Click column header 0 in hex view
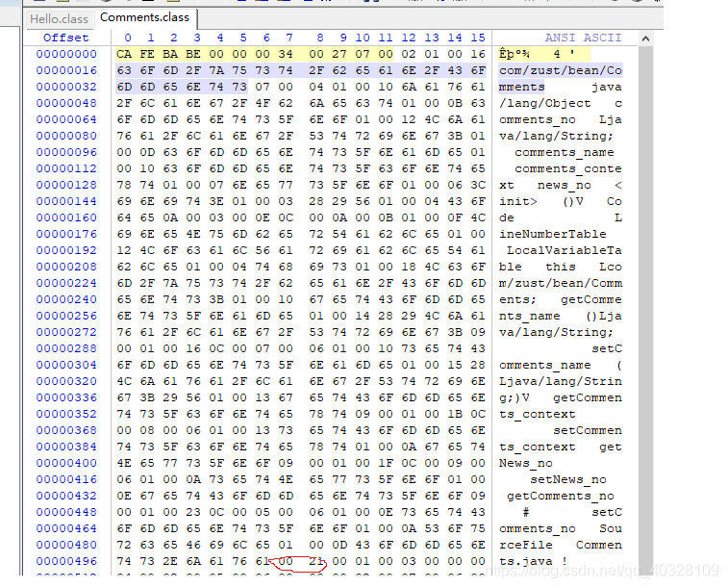 point(128,38)
